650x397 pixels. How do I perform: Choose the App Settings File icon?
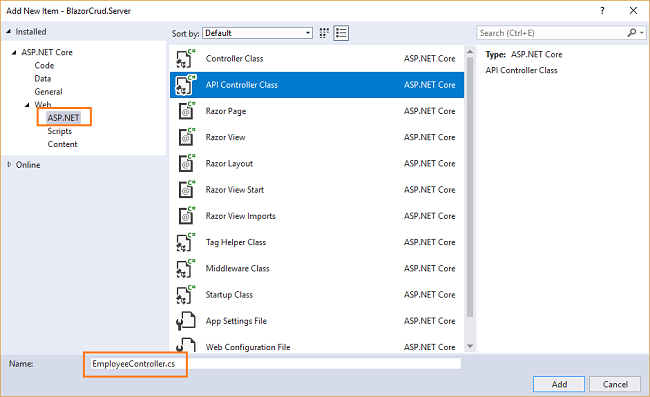pos(186,321)
